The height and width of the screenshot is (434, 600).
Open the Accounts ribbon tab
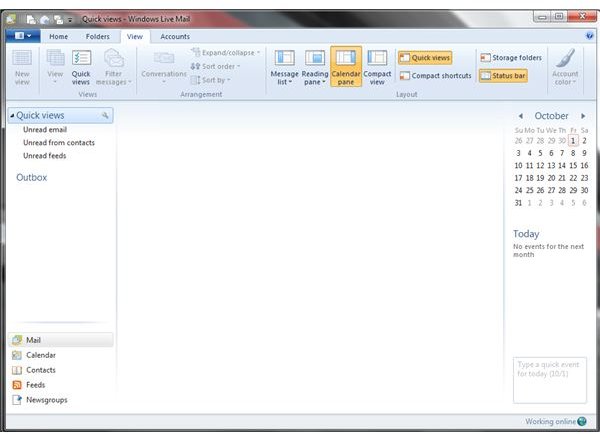(x=175, y=37)
